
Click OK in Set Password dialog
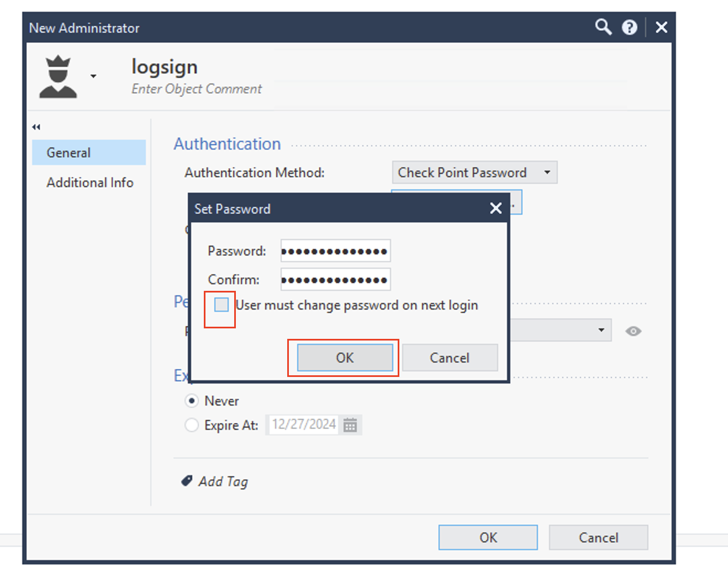pos(345,358)
